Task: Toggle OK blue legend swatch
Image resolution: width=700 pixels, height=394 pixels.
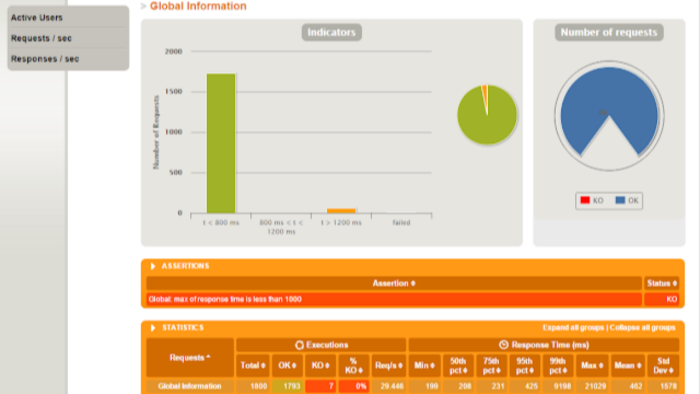Action: [x=620, y=200]
